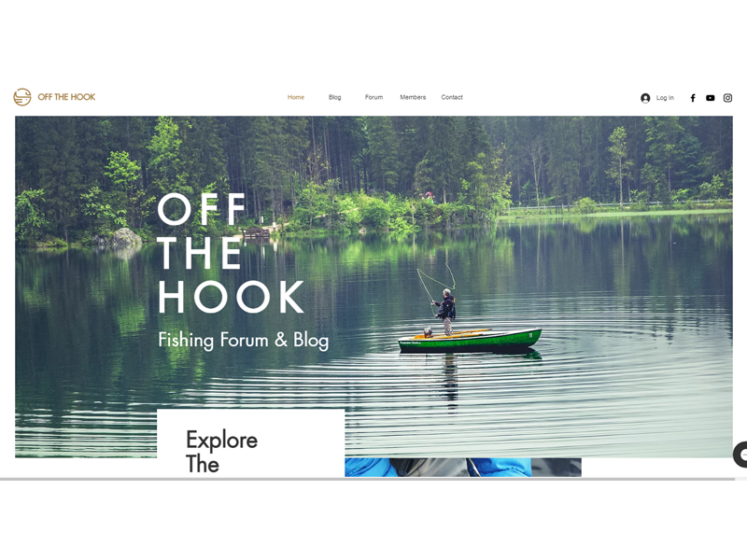Screen dimensions: 747x560
Task: Click the large white OFF THE HOOK hero title
Action: point(231,253)
